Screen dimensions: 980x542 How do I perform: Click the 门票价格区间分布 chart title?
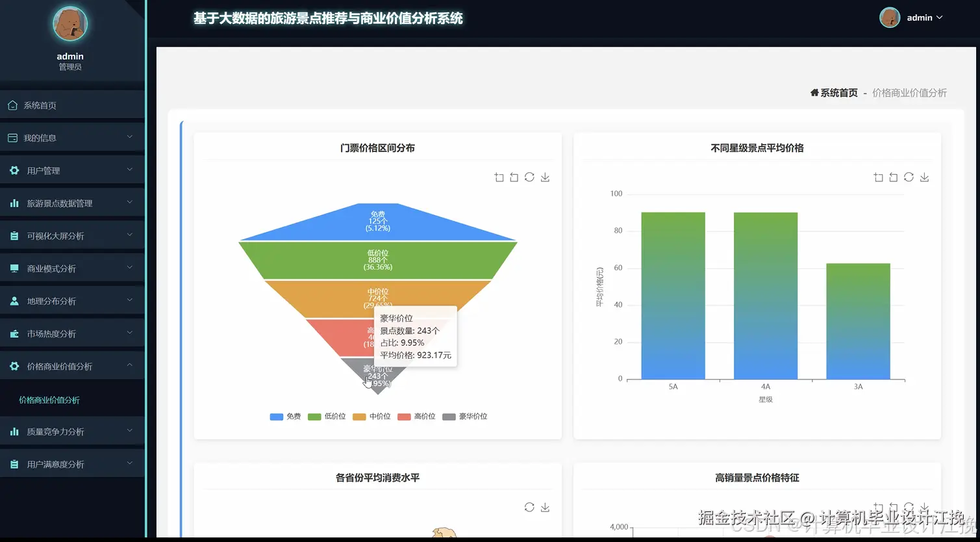(x=377, y=148)
